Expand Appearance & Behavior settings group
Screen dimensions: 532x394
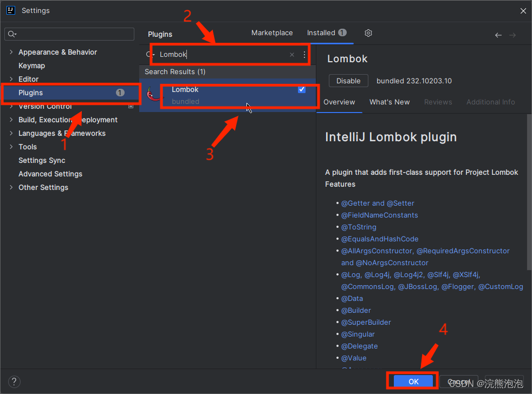[11, 52]
